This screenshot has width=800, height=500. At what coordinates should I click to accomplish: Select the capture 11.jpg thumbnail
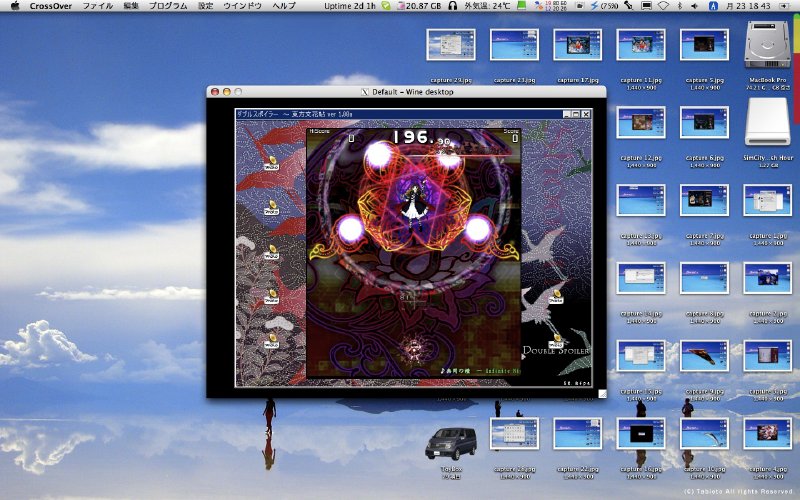click(641, 44)
